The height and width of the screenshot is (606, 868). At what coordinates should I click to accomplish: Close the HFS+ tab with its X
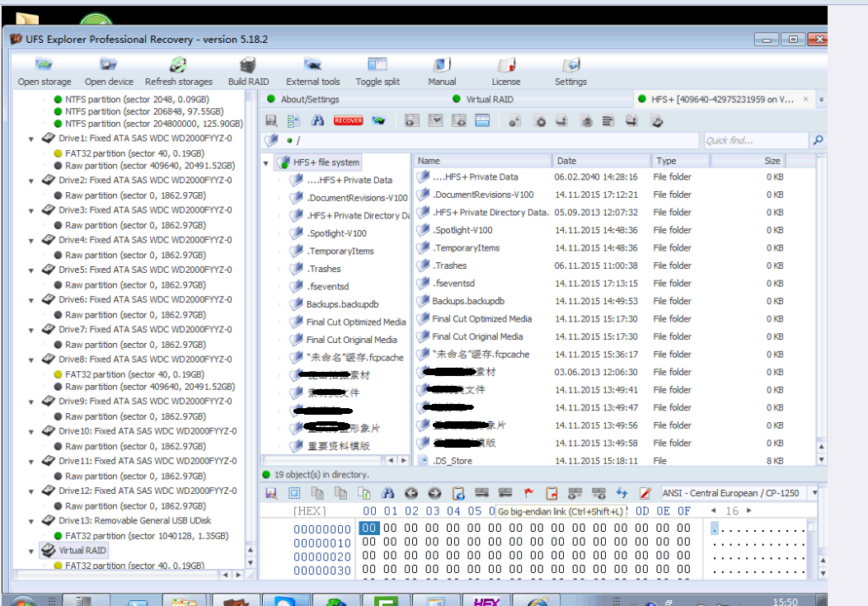tap(806, 99)
